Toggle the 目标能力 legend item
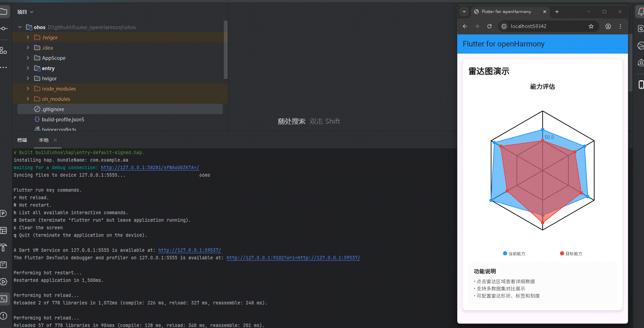644x328 pixels. coord(571,254)
